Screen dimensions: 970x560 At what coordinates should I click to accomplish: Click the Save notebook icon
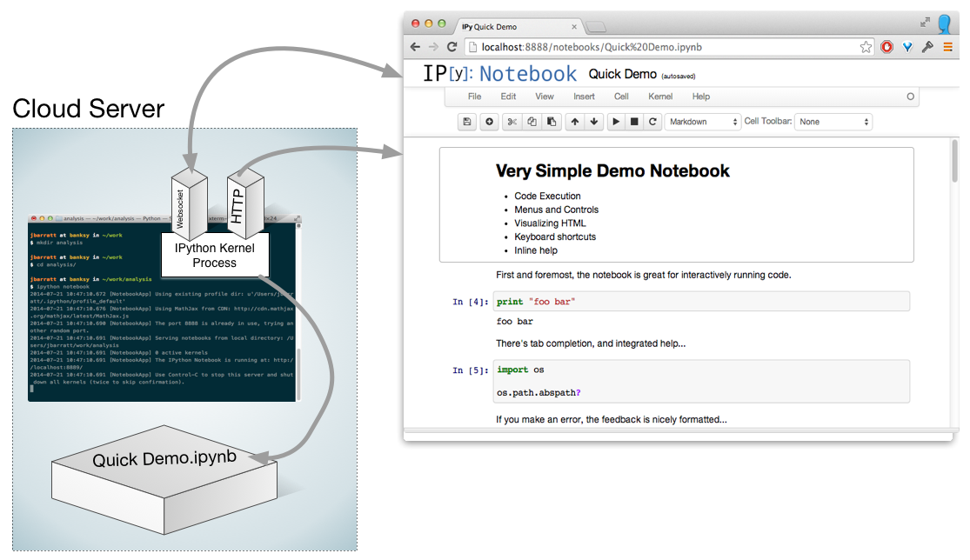467,122
